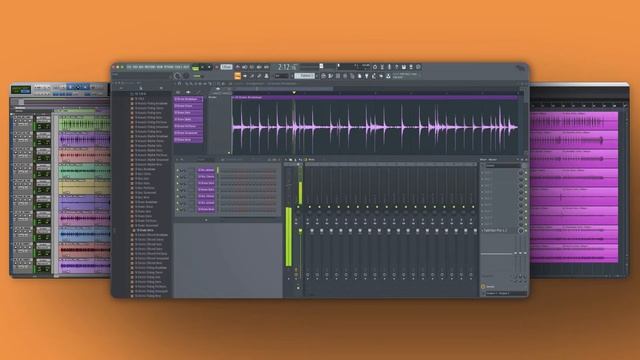Click the small master pitch knob beside volume
This screenshot has width=640, height=360.
coord(186,76)
